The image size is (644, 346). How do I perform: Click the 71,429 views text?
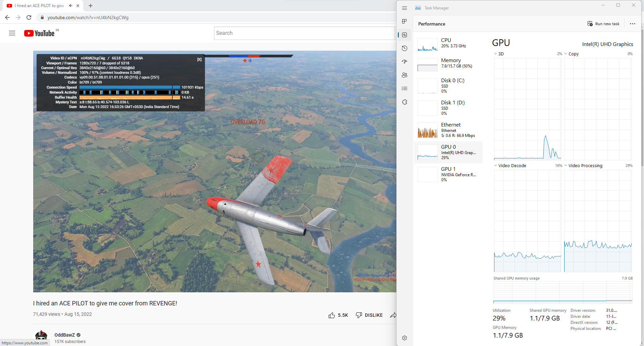[x=47, y=314]
